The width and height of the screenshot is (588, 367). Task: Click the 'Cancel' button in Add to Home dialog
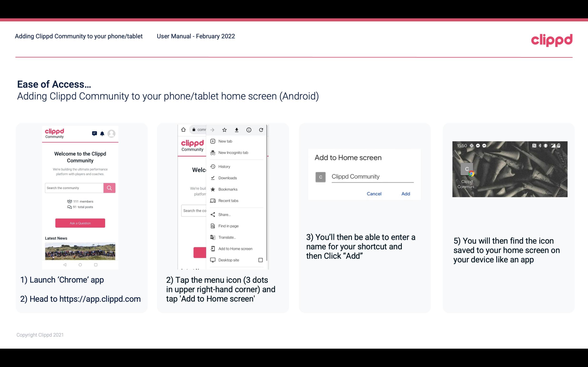tap(374, 194)
